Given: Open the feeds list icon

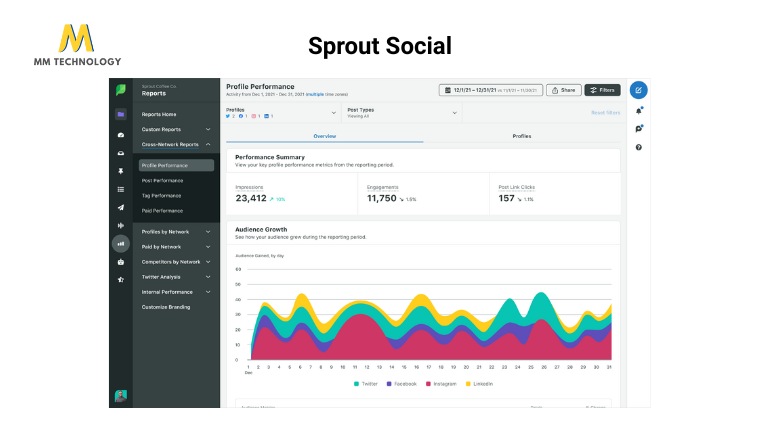Looking at the screenshot, I should (121, 190).
